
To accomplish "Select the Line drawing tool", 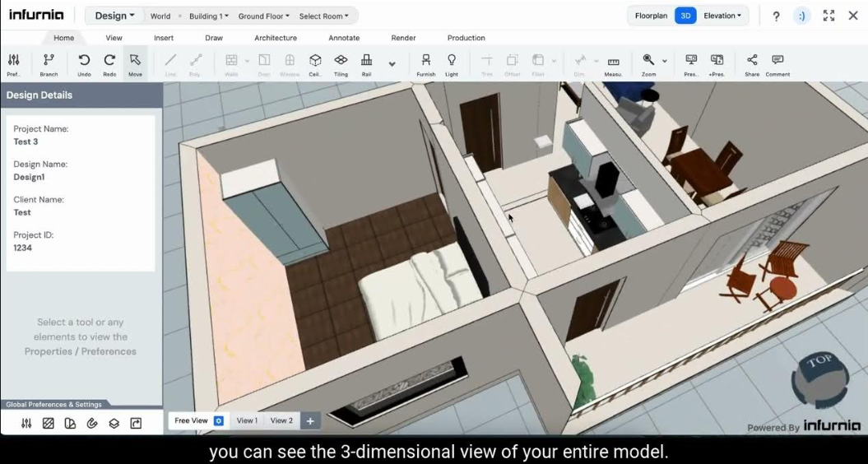I will coord(170,64).
